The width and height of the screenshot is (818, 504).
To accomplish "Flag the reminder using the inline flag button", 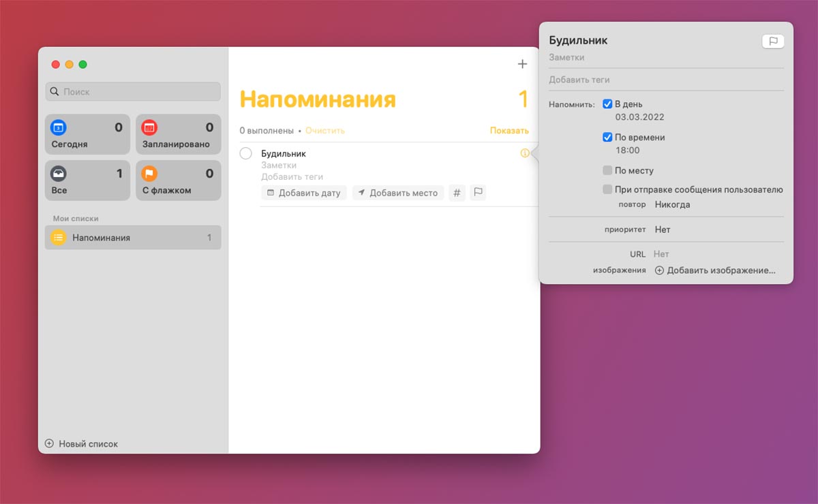I will [478, 193].
